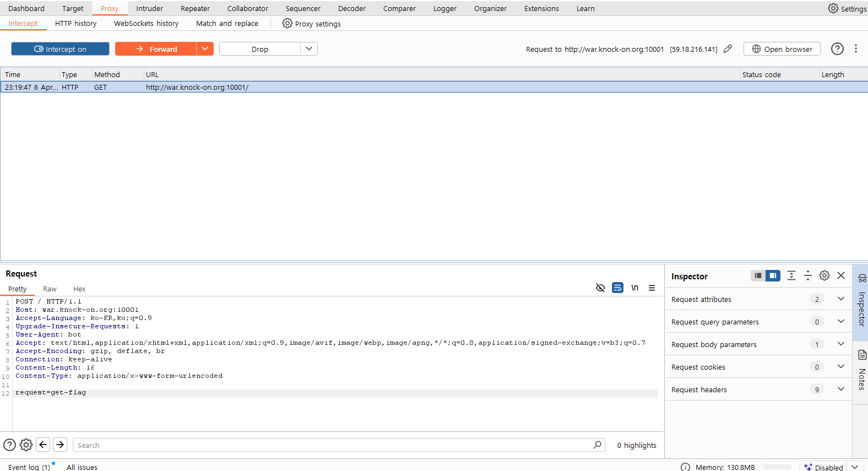The width and height of the screenshot is (868, 471).
Task: Select the Raw request view
Action: [50, 289]
